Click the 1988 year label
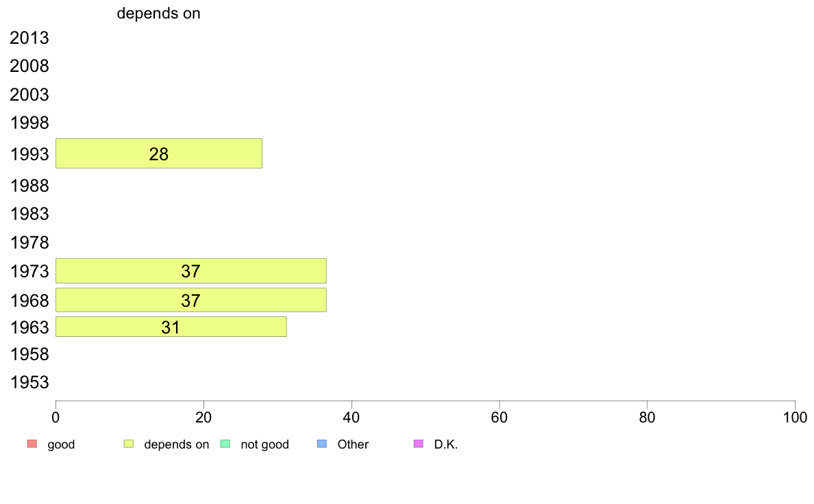Screen dimensions: 814x504 click(x=29, y=186)
